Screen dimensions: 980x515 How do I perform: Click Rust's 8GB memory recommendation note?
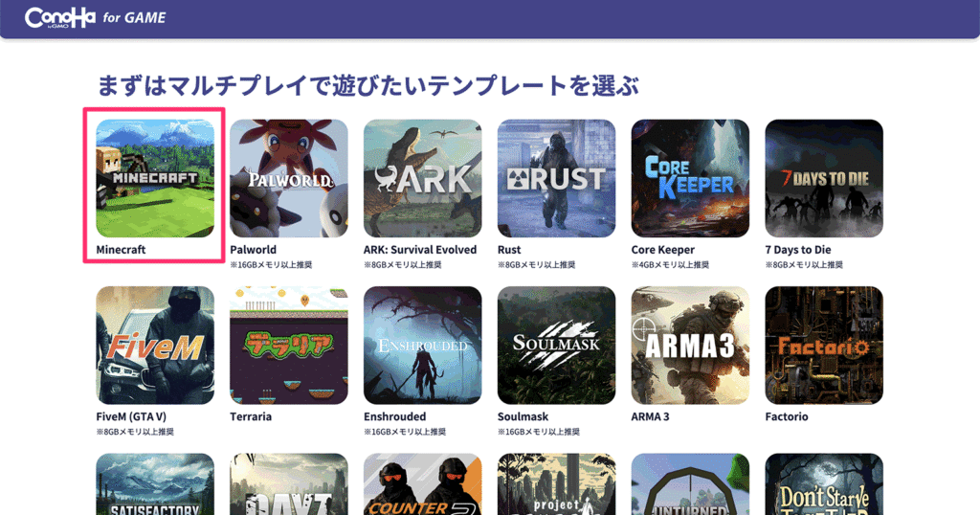coord(536,265)
